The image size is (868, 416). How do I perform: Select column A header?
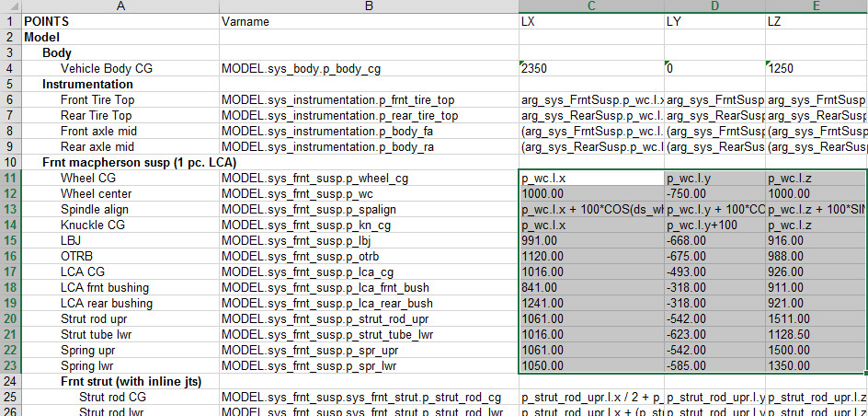[120, 6]
